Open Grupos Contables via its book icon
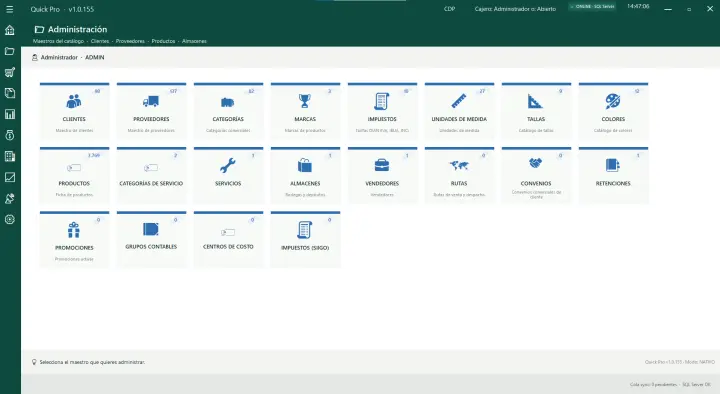The width and height of the screenshot is (720, 394). click(x=151, y=229)
